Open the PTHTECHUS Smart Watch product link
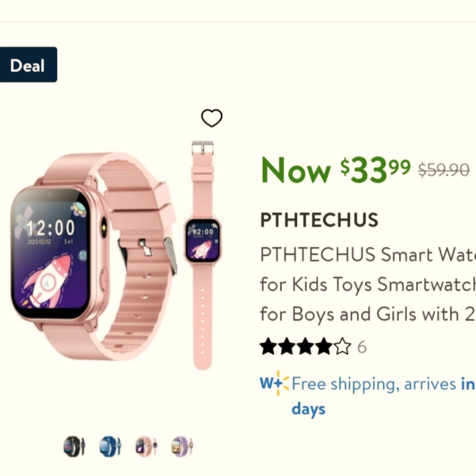 pos(367,284)
